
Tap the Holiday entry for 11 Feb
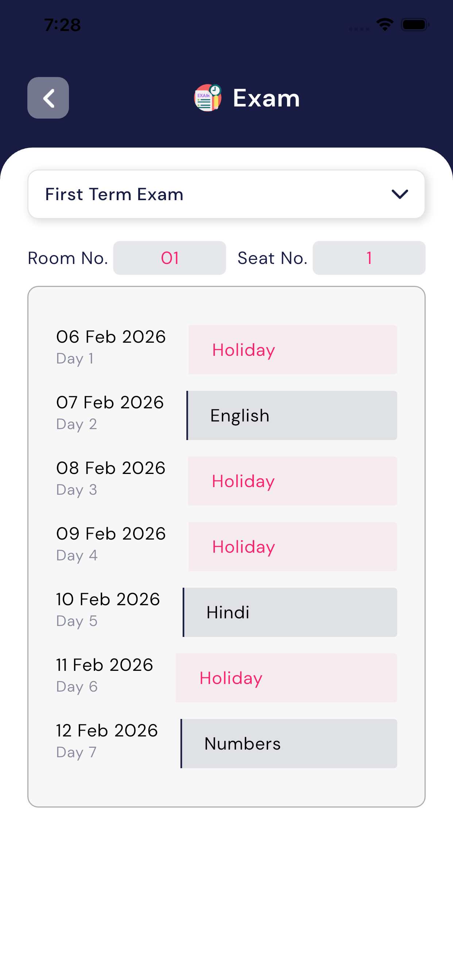click(x=286, y=678)
